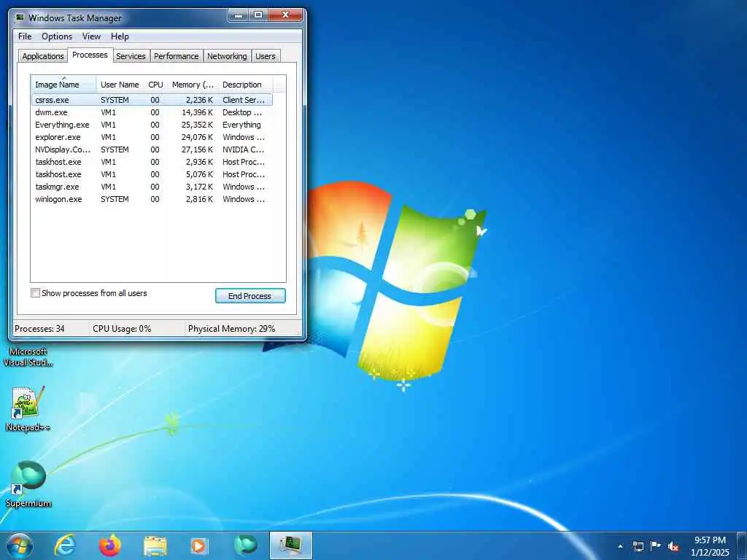Open the Action Center flag icon
The width and height of the screenshot is (747, 560).
656,545
